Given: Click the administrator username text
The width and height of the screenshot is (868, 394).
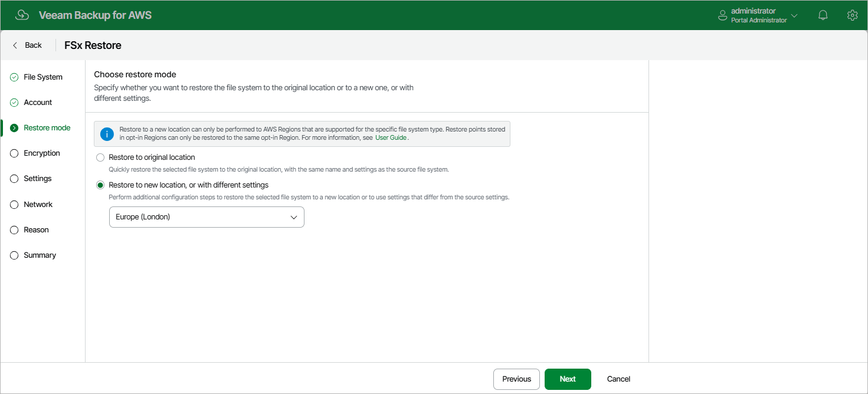Looking at the screenshot, I should tap(753, 11).
